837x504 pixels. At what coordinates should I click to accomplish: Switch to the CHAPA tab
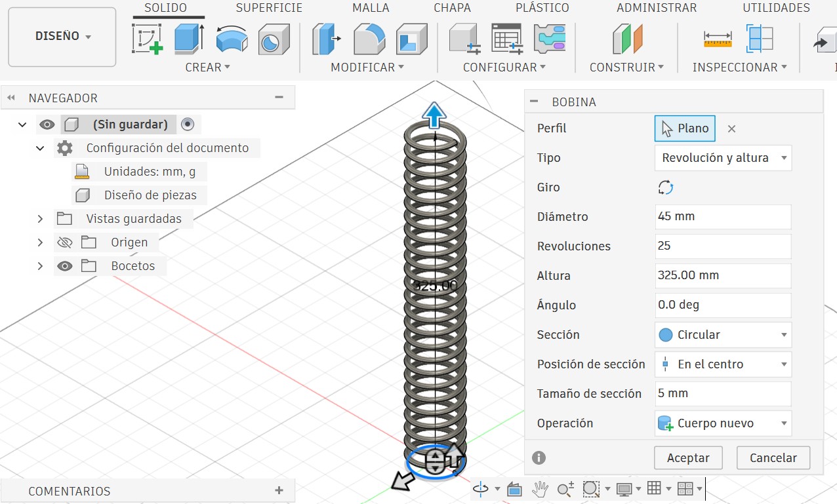(452, 8)
